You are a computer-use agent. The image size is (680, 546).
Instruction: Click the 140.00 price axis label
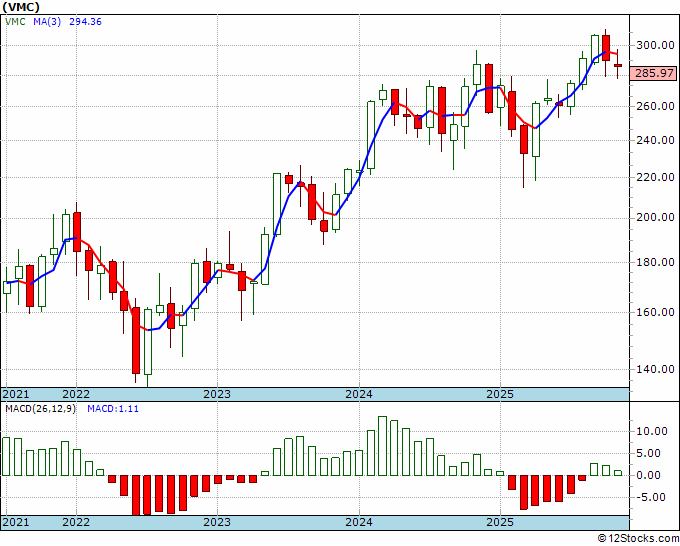[x=655, y=369]
